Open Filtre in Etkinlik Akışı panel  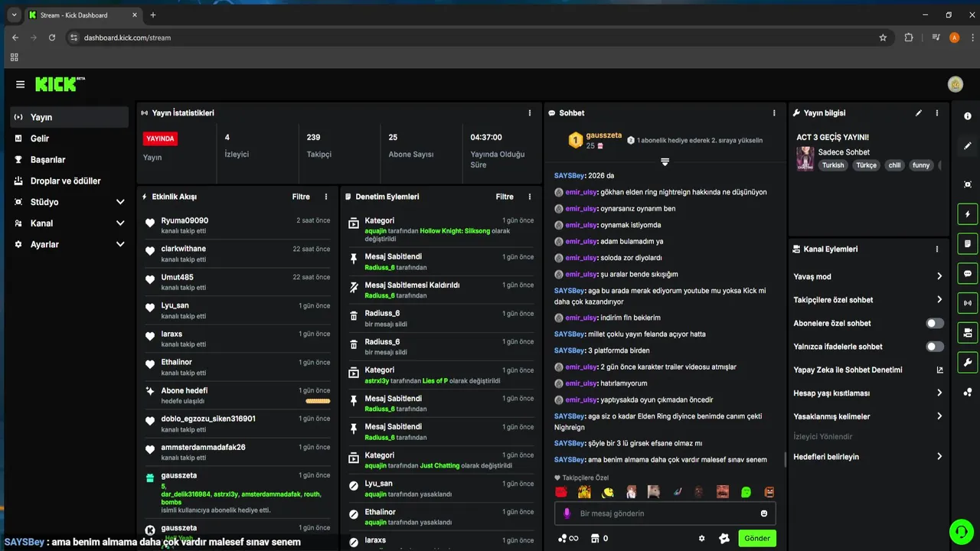tap(301, 197)
